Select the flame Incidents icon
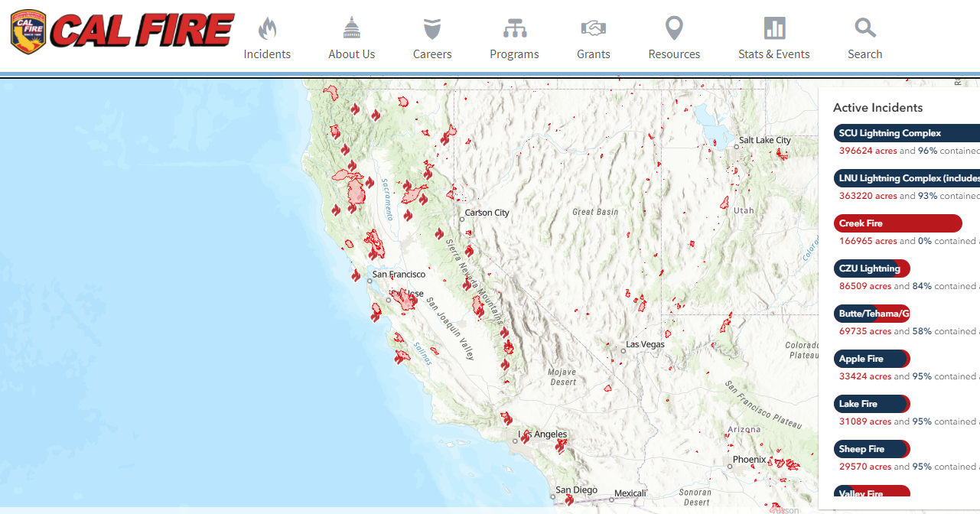Image resolution: width=980 pixels, height=514 pixels. 267,26
